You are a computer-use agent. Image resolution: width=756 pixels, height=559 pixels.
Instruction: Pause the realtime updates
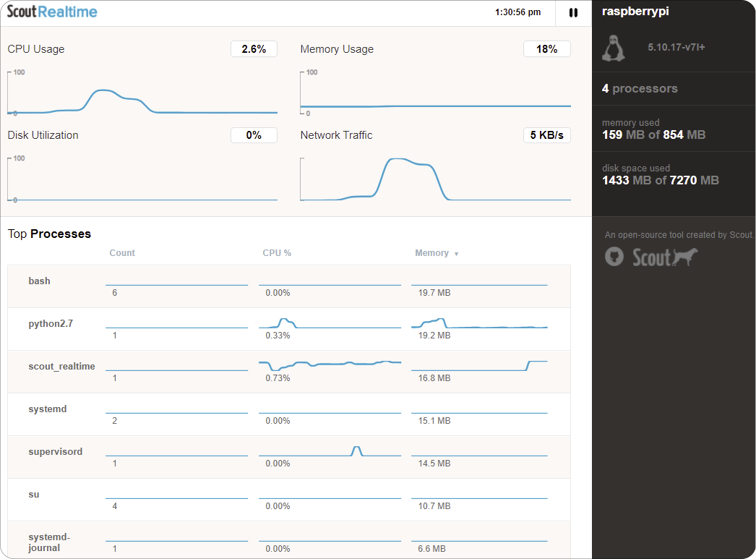tap(573, 12)
